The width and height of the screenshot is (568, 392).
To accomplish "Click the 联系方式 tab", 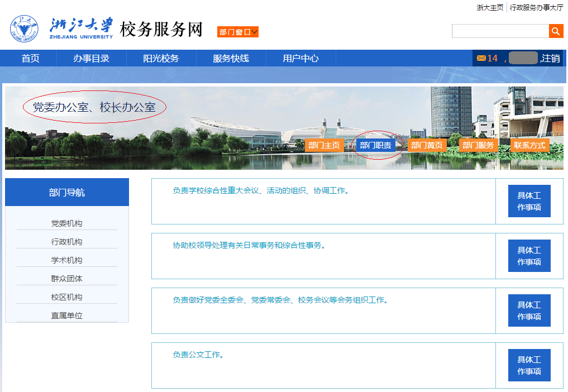I will [529, 145].
